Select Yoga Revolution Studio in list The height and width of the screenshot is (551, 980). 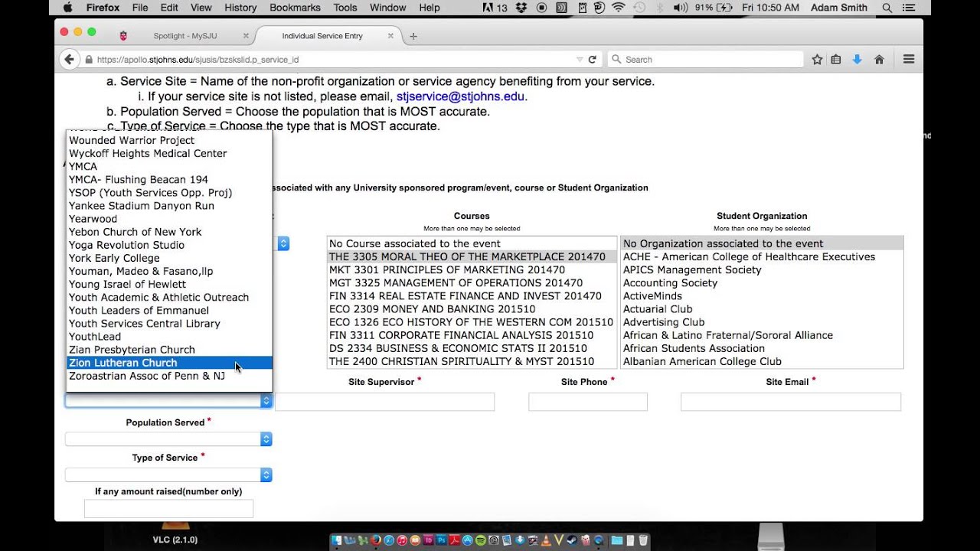169,245
